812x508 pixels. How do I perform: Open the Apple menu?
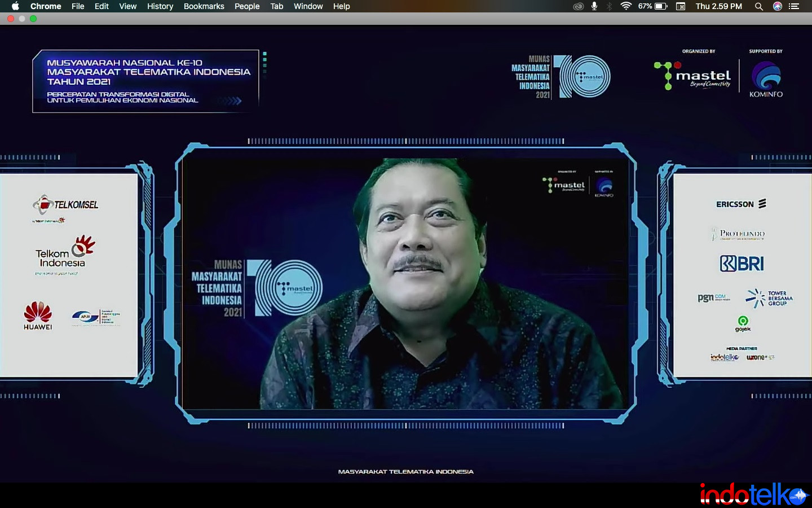click(x=15, y=6)
